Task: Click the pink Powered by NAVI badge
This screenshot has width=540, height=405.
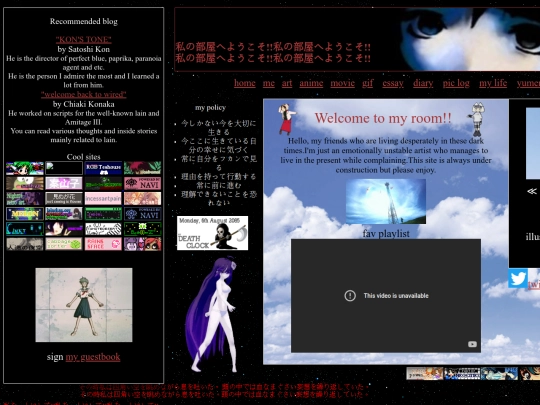Action: click(x=143, y=183)
